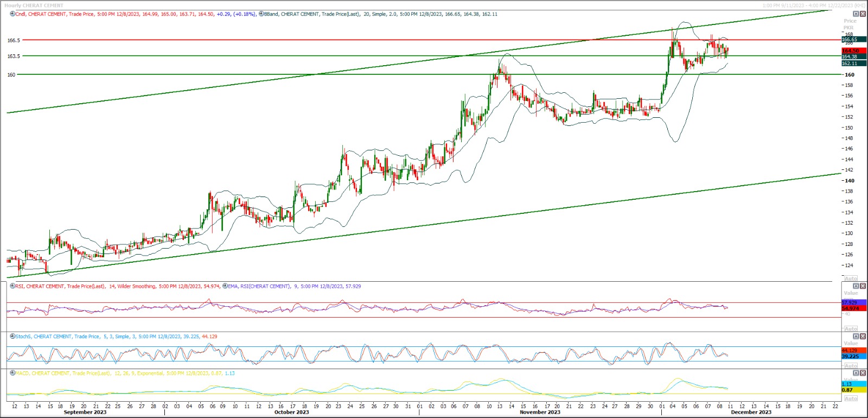Click the clock icon beside the MACD legend
The width and height of the screenshot is (868, 418).
point(12,373)
